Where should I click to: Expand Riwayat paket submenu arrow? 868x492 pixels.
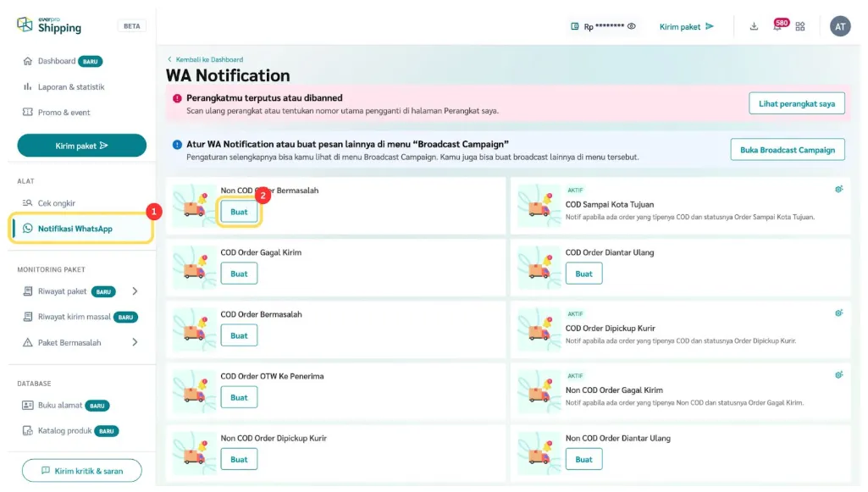click(135, 291)
